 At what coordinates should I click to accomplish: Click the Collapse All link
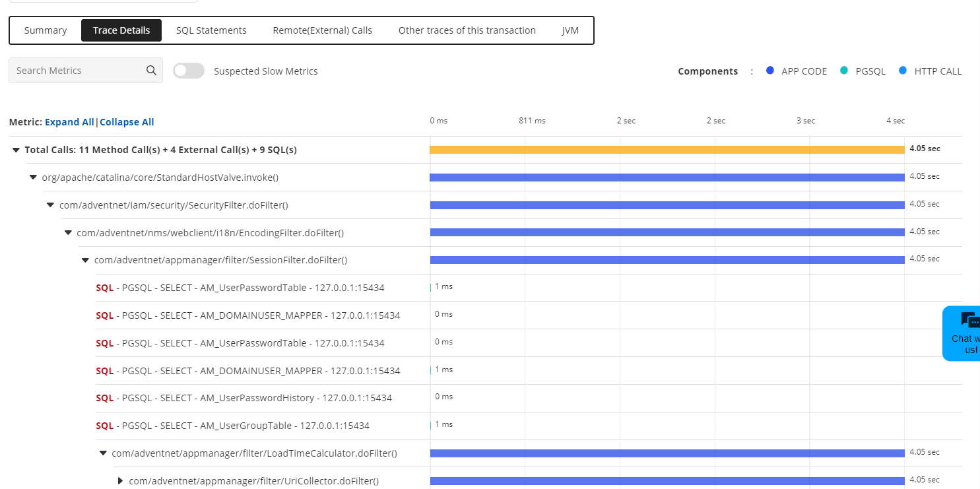pyautogui.click(x=127, y=122)
